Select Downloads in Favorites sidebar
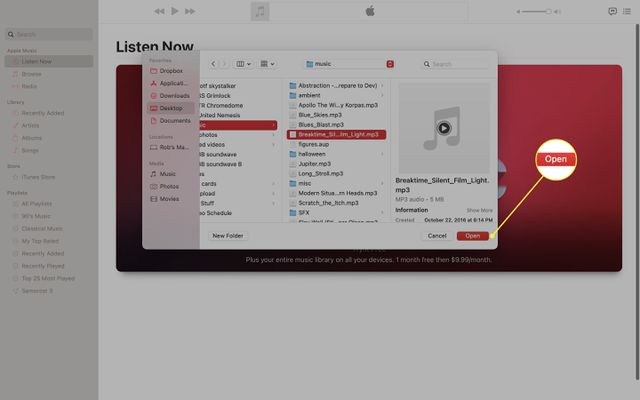 [174, 95]
